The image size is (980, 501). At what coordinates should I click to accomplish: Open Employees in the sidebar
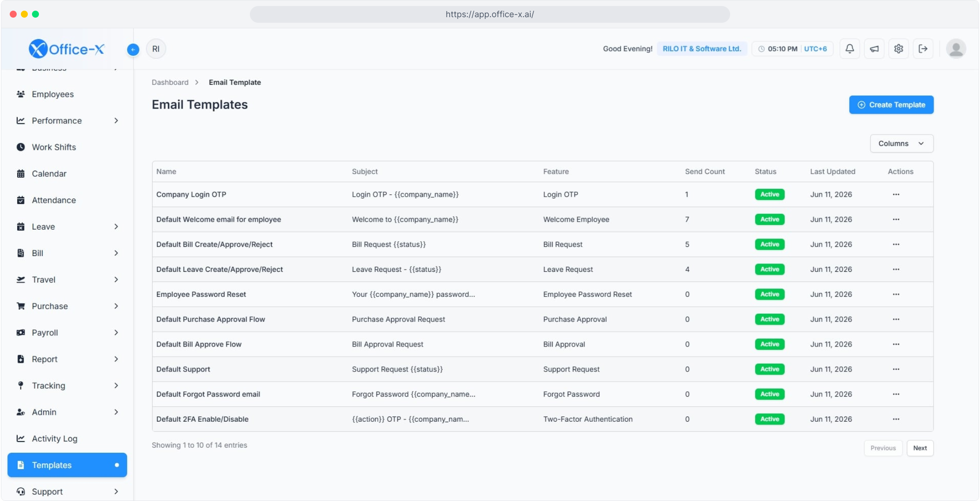[67, 94]
